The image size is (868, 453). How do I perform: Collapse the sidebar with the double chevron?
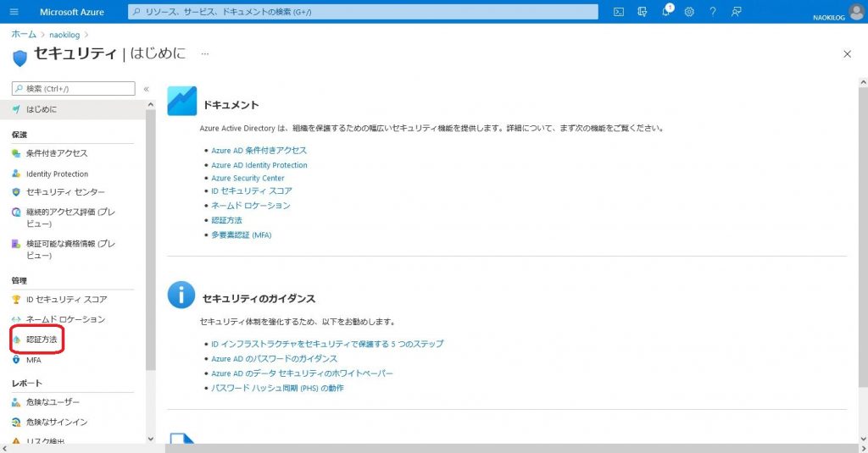click(146, 89)
